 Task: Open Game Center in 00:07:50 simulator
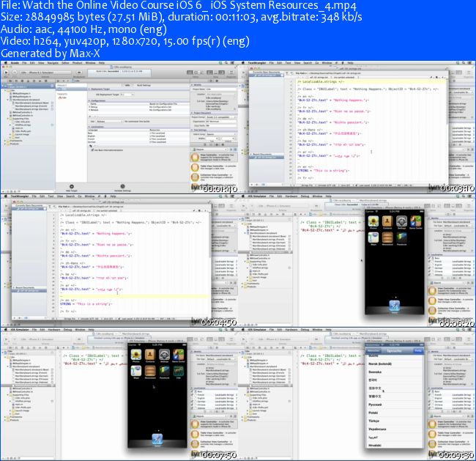(179, 355)
